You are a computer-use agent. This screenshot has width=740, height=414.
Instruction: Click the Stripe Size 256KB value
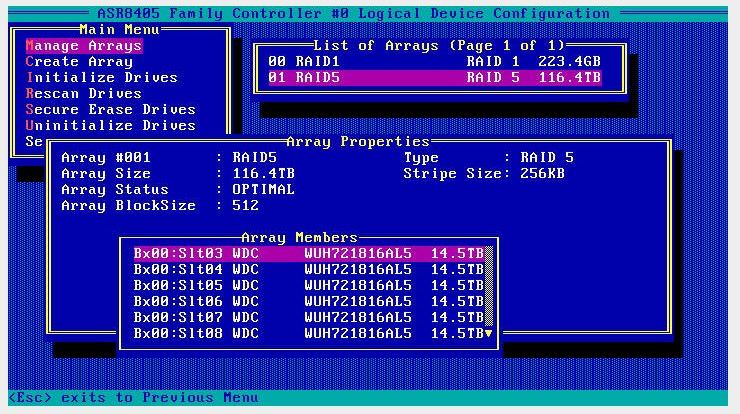click(543, 174)
